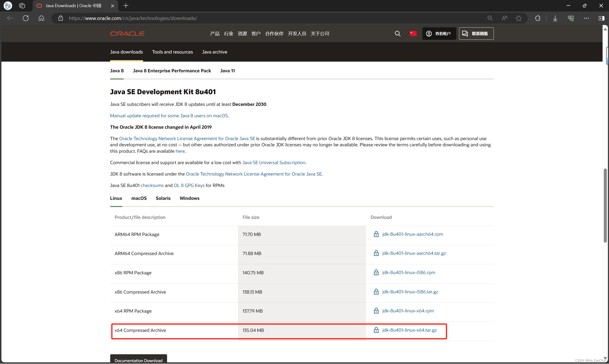Toggle the browser sidebar icon
The image size is (609, 364).
(601, 18)
